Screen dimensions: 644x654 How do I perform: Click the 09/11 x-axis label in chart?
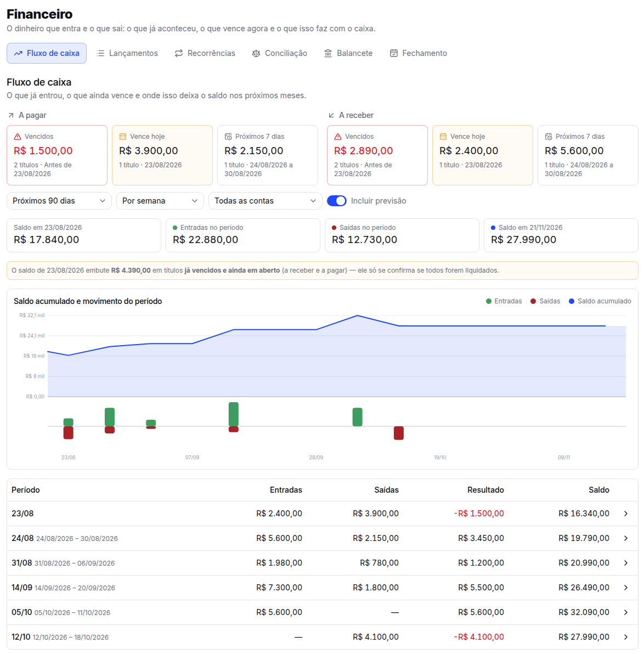coord(564,458)
